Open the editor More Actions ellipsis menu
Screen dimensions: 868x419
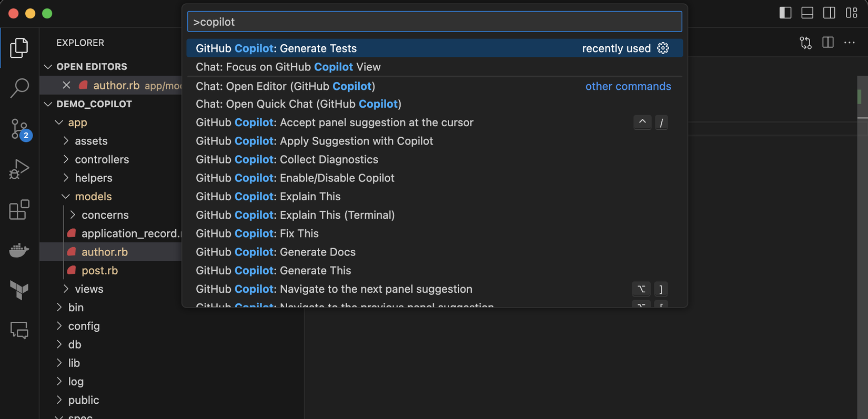850,43
